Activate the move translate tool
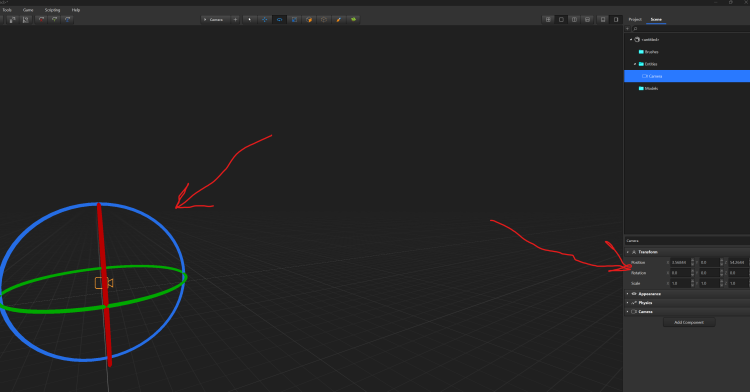This screenshot has height=392, width=750. tap(265, 20)
